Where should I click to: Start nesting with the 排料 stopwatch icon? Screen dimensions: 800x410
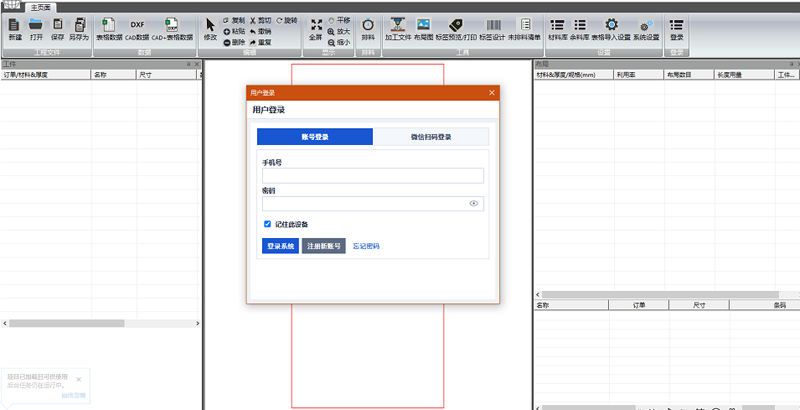coord(368,30)
